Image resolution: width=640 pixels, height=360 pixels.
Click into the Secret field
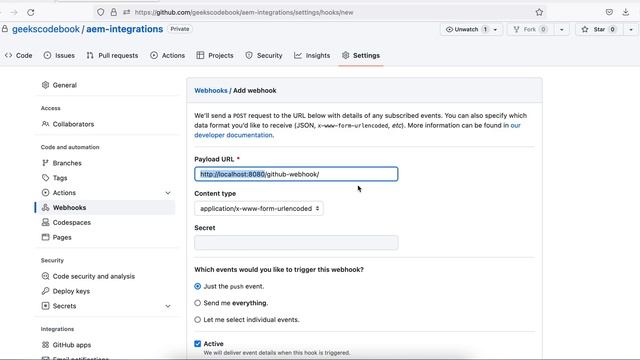296,242
